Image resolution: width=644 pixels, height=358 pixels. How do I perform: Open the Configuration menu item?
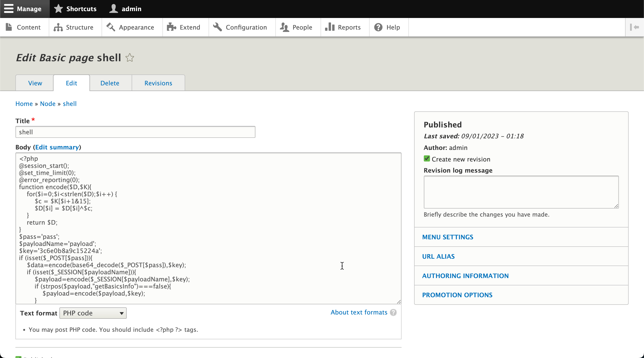point(242,27)
